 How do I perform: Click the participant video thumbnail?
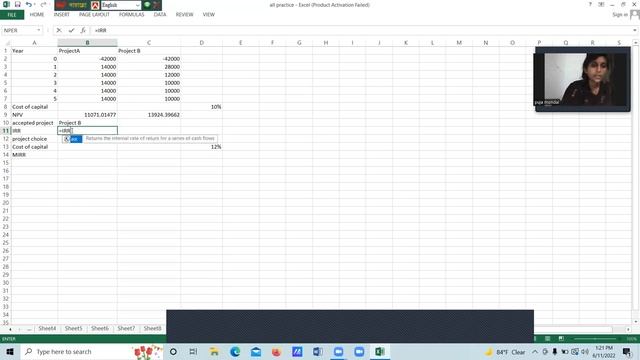582,79
